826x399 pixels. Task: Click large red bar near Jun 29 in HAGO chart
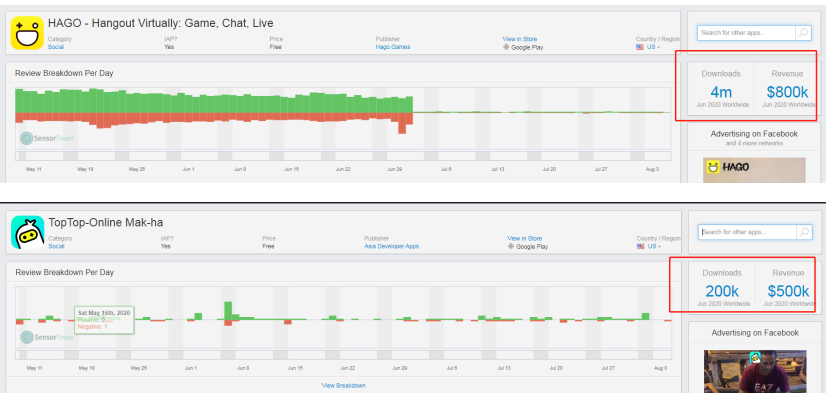pyautogui.click(x=402, y=123)
